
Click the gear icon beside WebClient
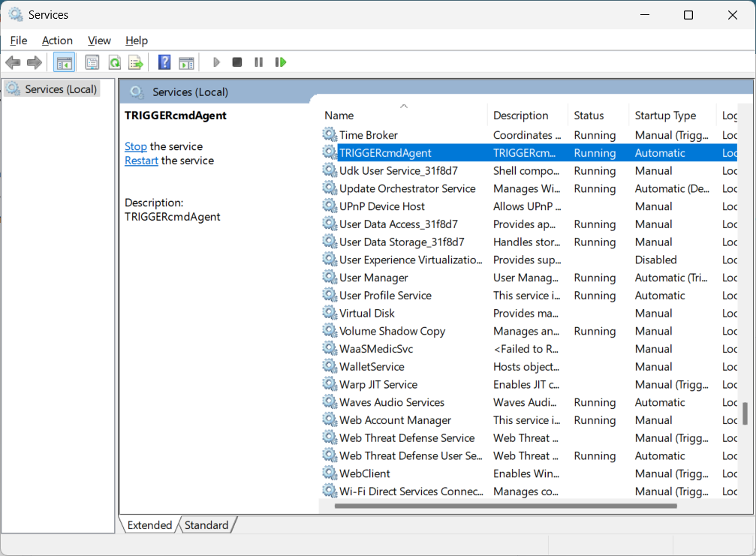click(x=330, y=473)
